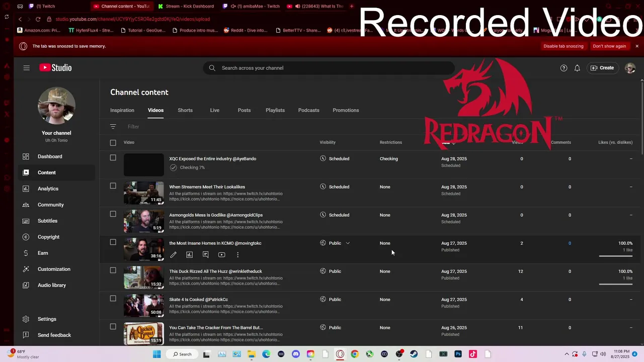Switch to Stream - Kick Dashboard browser tab
Image resolution: width=644 pixels, height=362 pixels.
[186, 6]
